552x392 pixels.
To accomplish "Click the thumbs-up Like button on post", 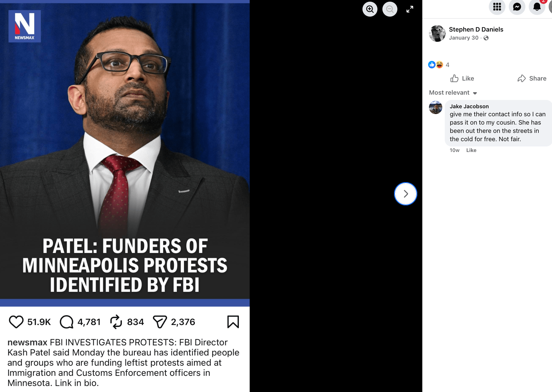I will [x=462, y=79].
